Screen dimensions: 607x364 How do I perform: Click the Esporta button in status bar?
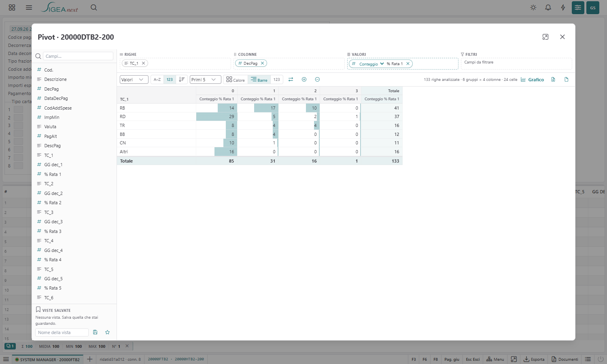click(x=534, y=359)
